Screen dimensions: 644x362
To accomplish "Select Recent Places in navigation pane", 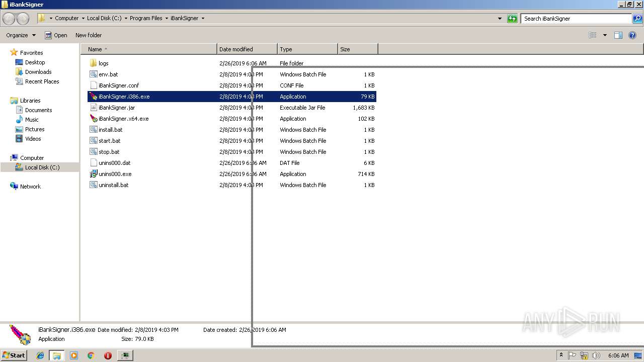I will click(x=42, y=81).
